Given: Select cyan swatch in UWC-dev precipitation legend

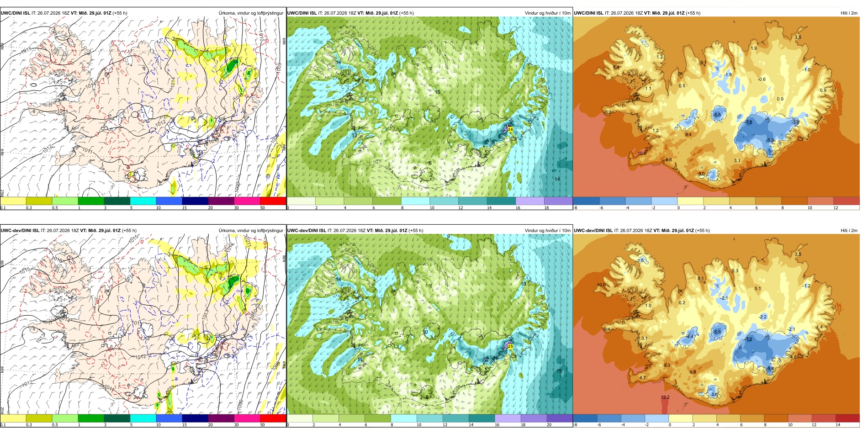Looking at the screenshot, I should (143, 418).
